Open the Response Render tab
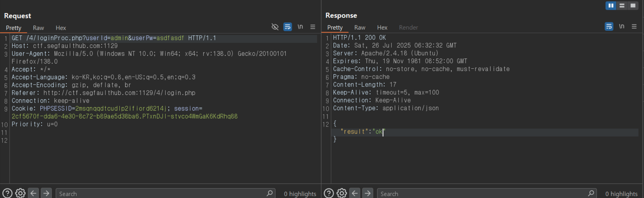 408,28
